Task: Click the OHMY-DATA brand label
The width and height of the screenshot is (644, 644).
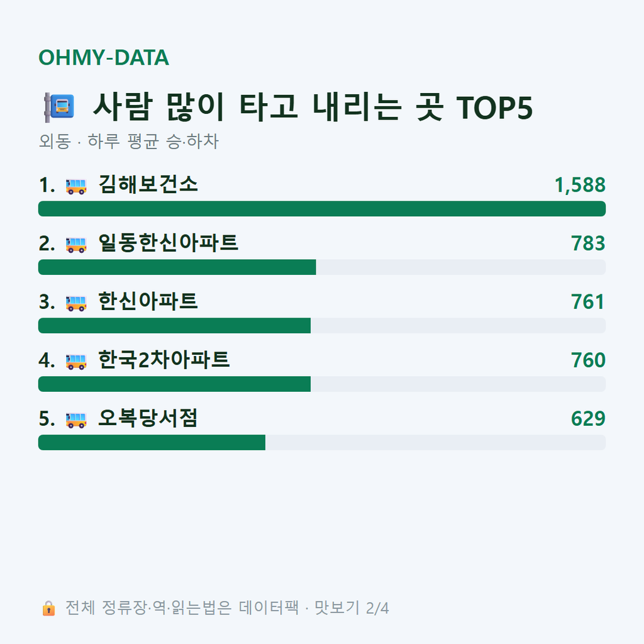Action: tap(104, 57)
